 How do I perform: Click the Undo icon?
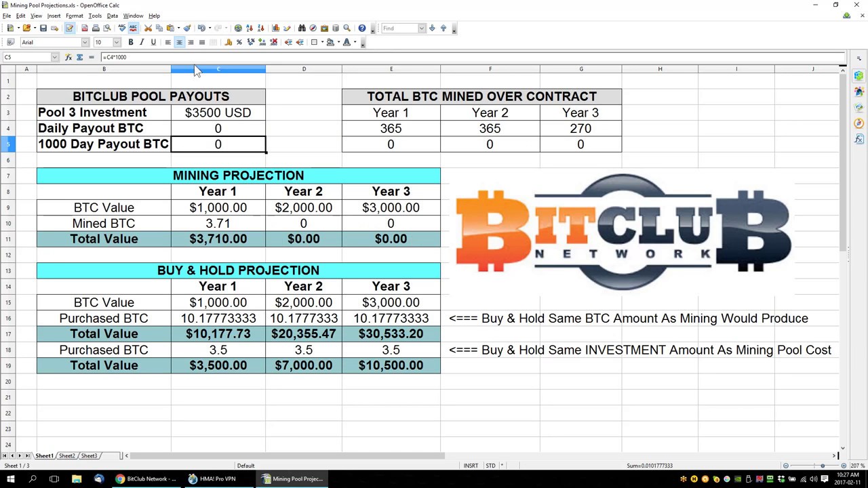tap(201, 28)
